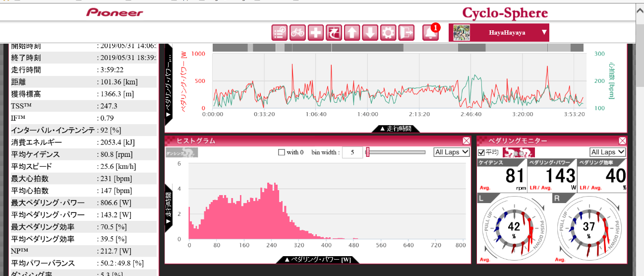644x276 pixels.
Task: Click the upload arrow icon
Action: click(351, 33)
